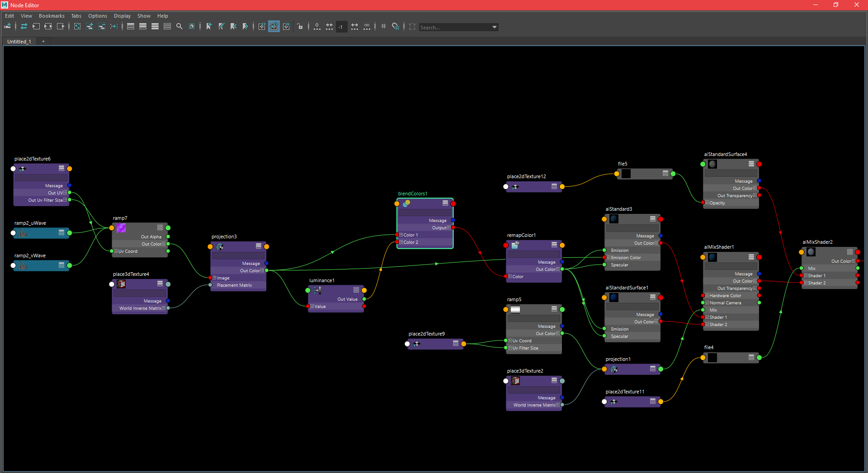Click the Search input field
This screenshot has height=473, width=868.
click(x=454, y=27)
